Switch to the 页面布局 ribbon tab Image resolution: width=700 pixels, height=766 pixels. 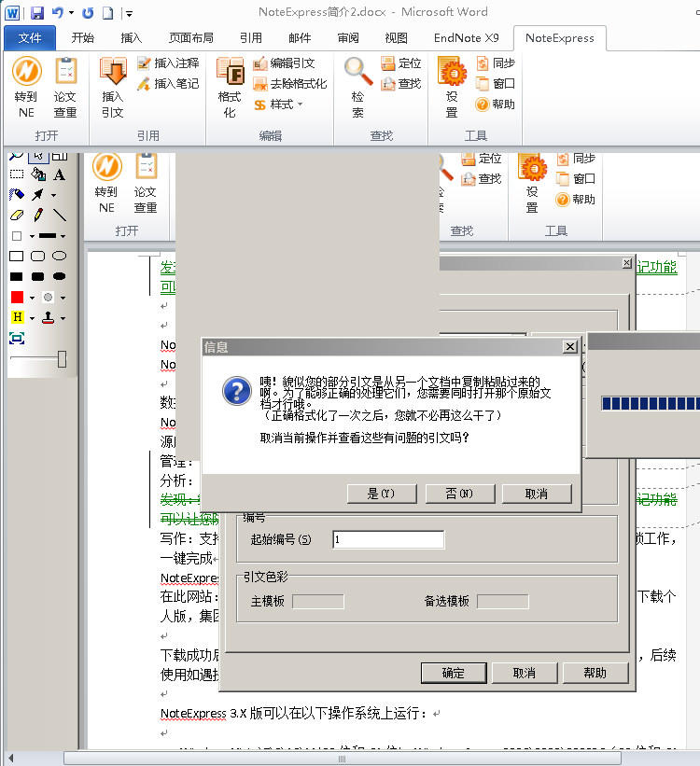pyautogui.click(x=191, y=37)
